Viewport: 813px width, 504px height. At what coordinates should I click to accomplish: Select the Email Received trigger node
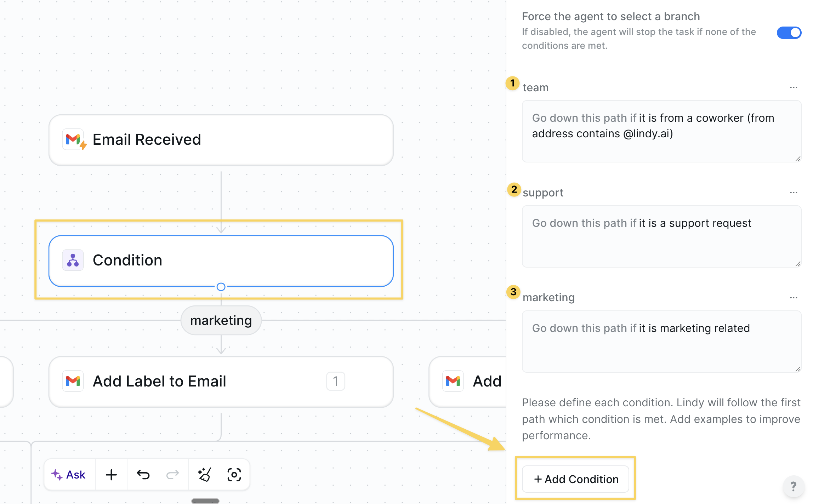coord(221,139)
